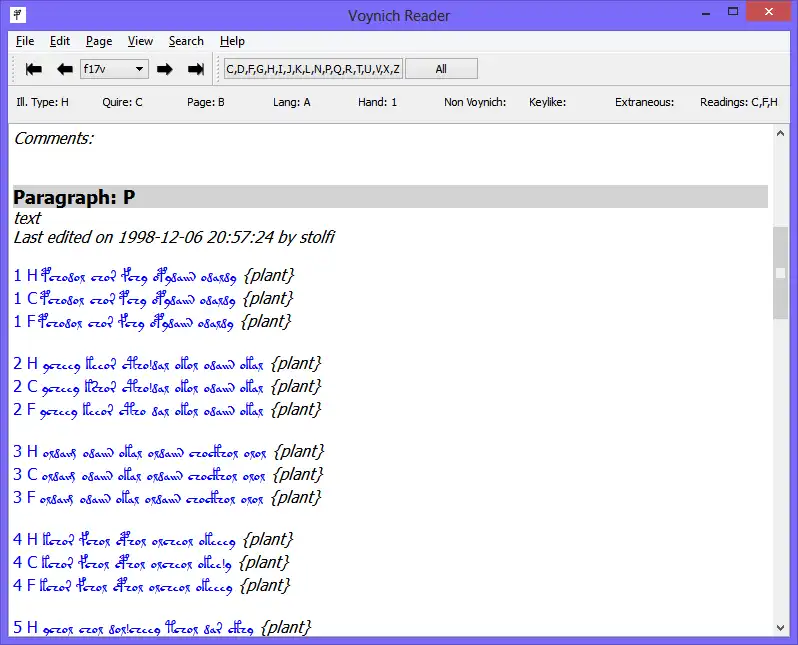Click the Comments: label
This screenshot has height=645, width=798.
click(x=54, y=138)
